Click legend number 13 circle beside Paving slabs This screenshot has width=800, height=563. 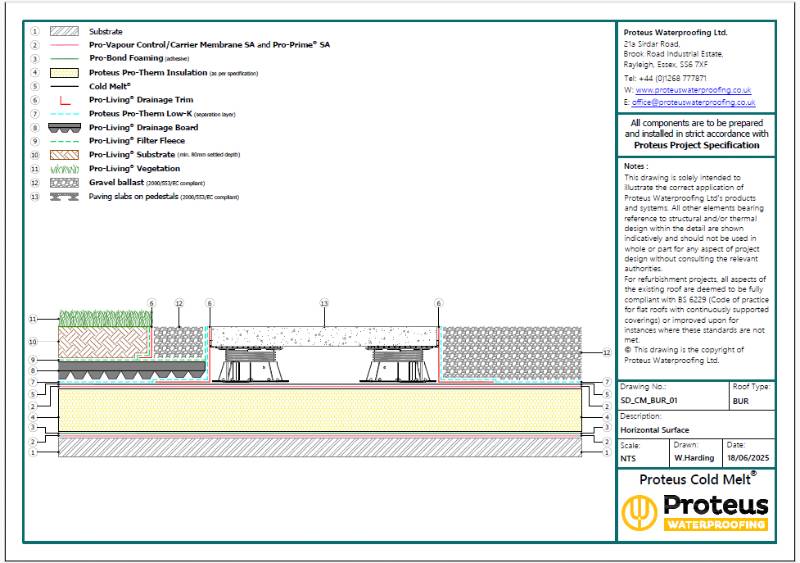point(35,197)
